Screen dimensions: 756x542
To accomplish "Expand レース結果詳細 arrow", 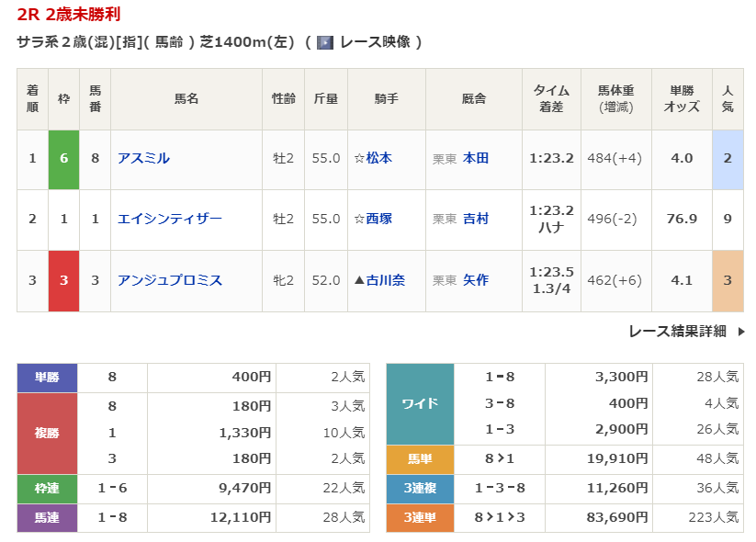I will (741, 332).
